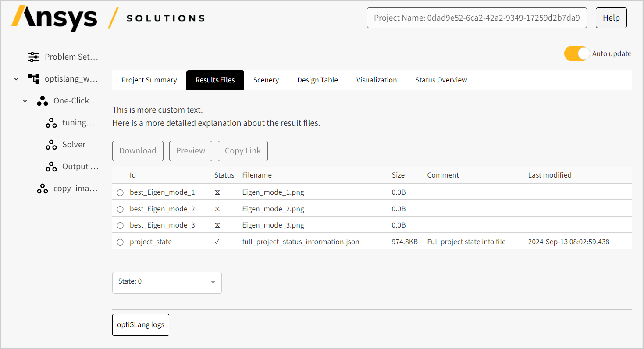Open the Design Table tab
Viewport: 644px width, 349px height.
coord(318,80)
